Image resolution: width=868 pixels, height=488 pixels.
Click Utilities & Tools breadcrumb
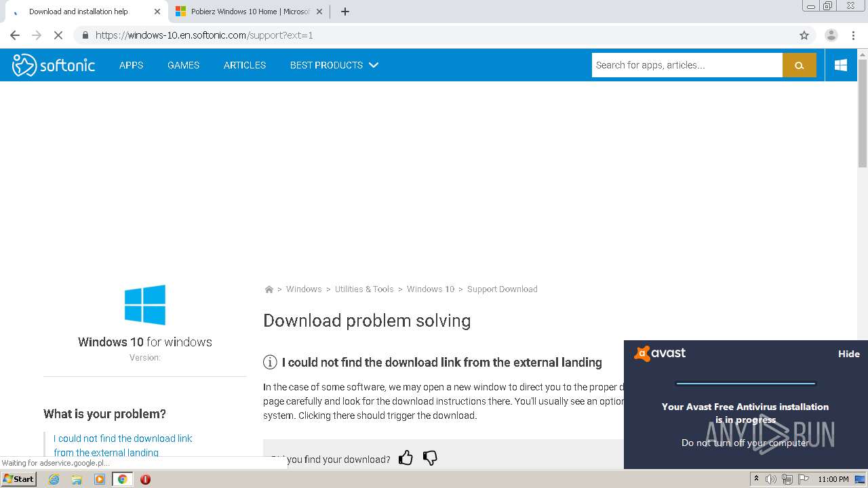364,289
